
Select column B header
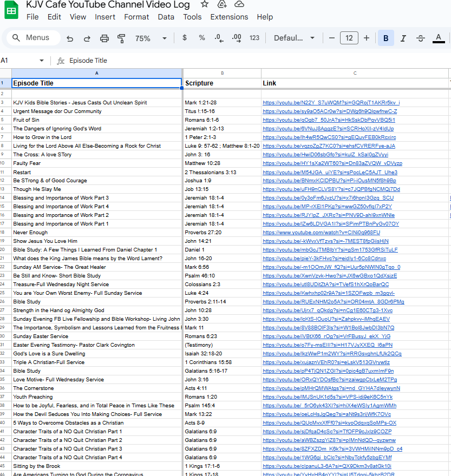coord(222,73)
